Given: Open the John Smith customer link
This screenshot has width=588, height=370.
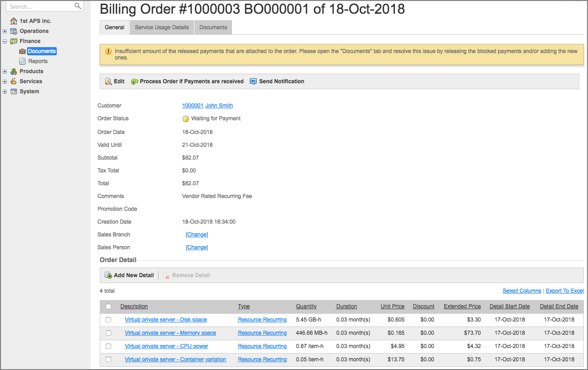Looking at the screenshot, I should click(x=219, y=106).
